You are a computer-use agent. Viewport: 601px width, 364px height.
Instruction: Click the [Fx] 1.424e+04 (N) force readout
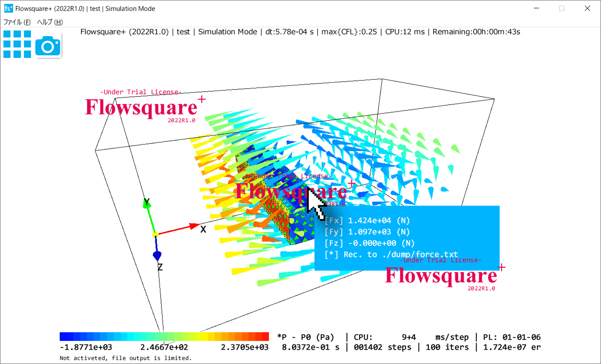(x=367, y=221)
